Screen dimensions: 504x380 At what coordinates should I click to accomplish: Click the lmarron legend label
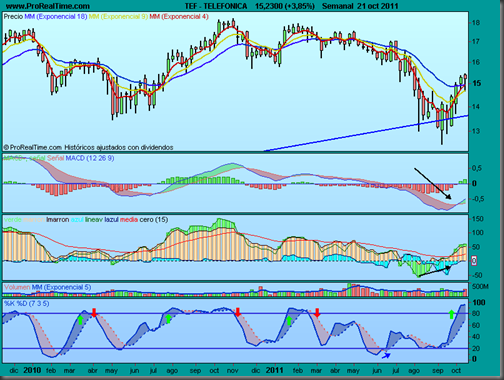(x=58, y=220)
